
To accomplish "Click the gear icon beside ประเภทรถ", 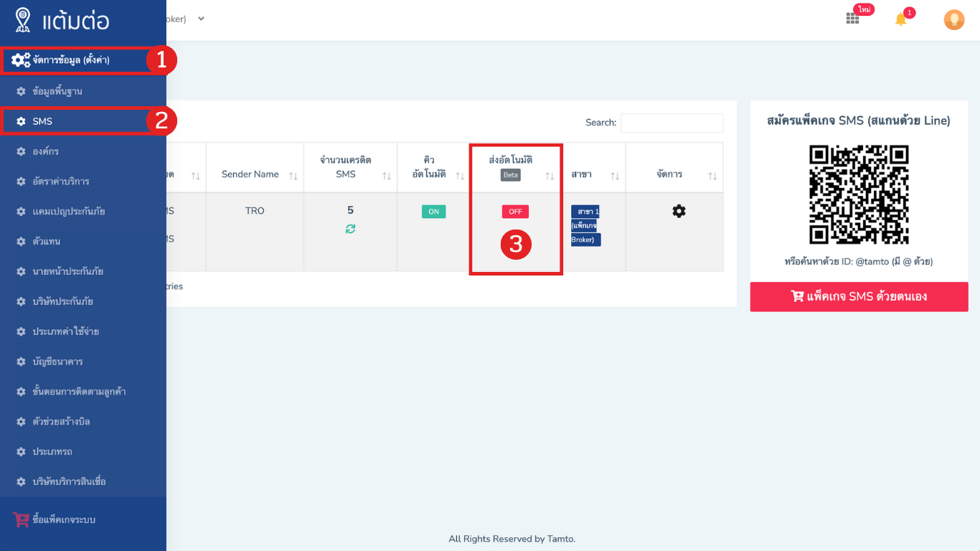I will (21, 452).
